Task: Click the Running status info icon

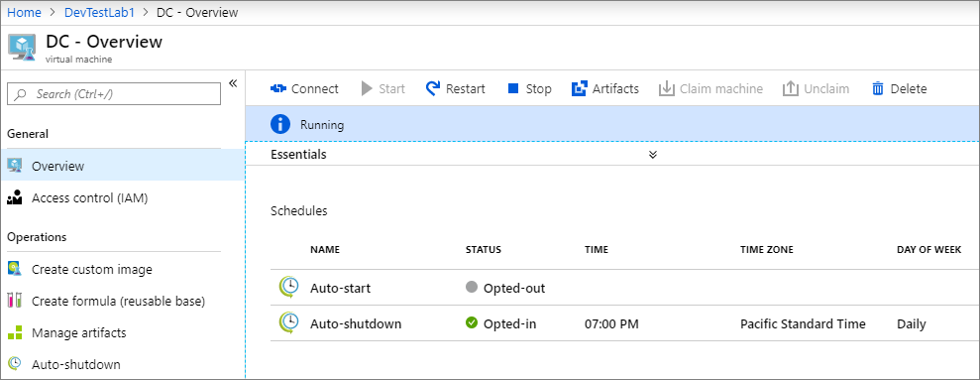Action: tap(280, 125)
